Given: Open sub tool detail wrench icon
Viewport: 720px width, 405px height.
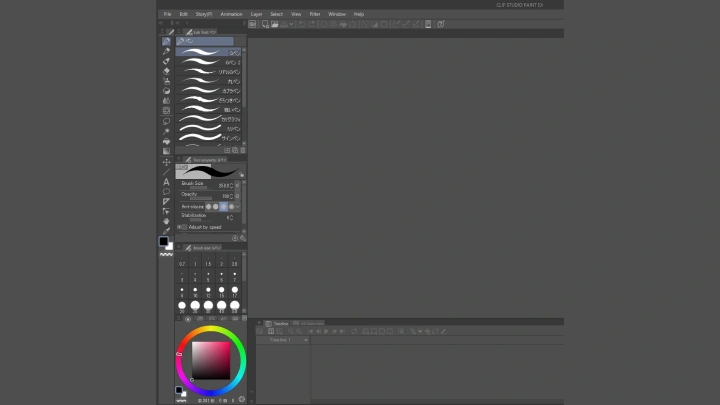Looking at the screenshot, I should click(x=242, y=238).
